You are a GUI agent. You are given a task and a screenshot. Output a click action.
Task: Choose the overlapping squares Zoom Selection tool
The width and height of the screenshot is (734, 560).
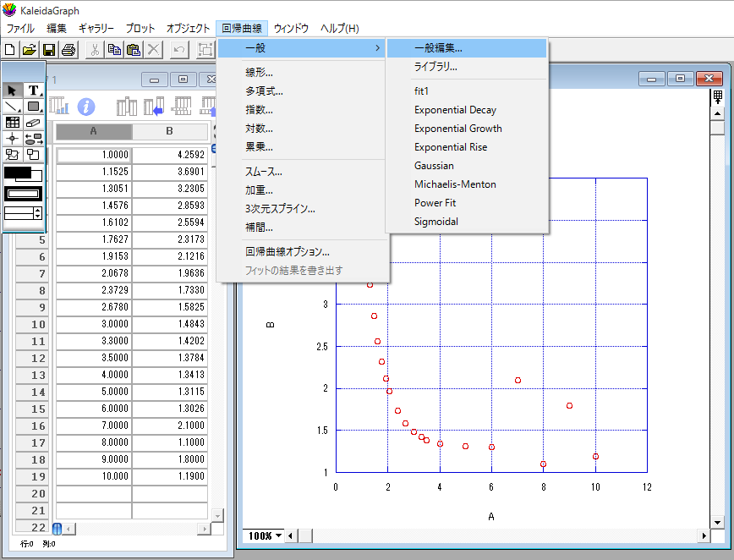pyautogui.click(x=33, y=155)
